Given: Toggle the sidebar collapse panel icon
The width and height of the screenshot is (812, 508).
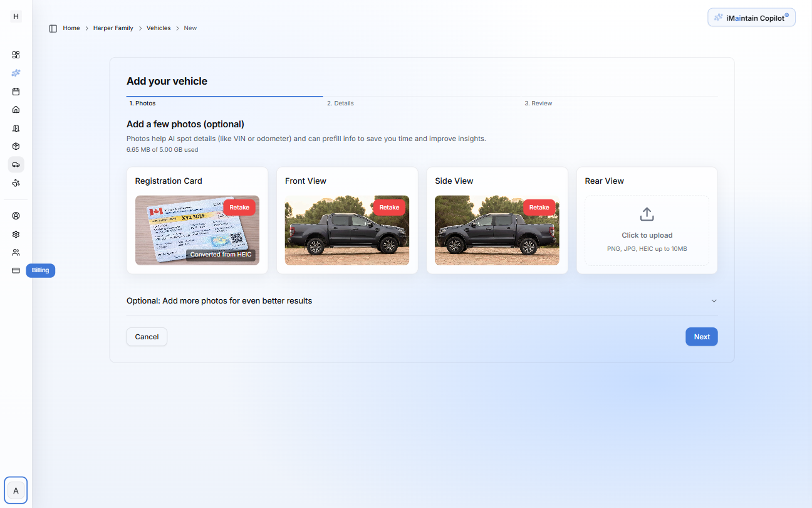Looking at the screenshot, I should click(53, 28).
